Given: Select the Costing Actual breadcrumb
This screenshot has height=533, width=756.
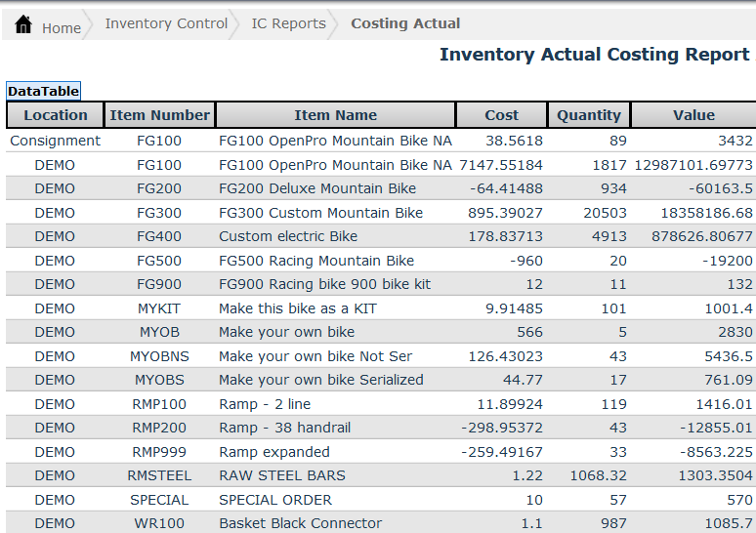Looking at the screenshot, I should click(x=405, y=23).
